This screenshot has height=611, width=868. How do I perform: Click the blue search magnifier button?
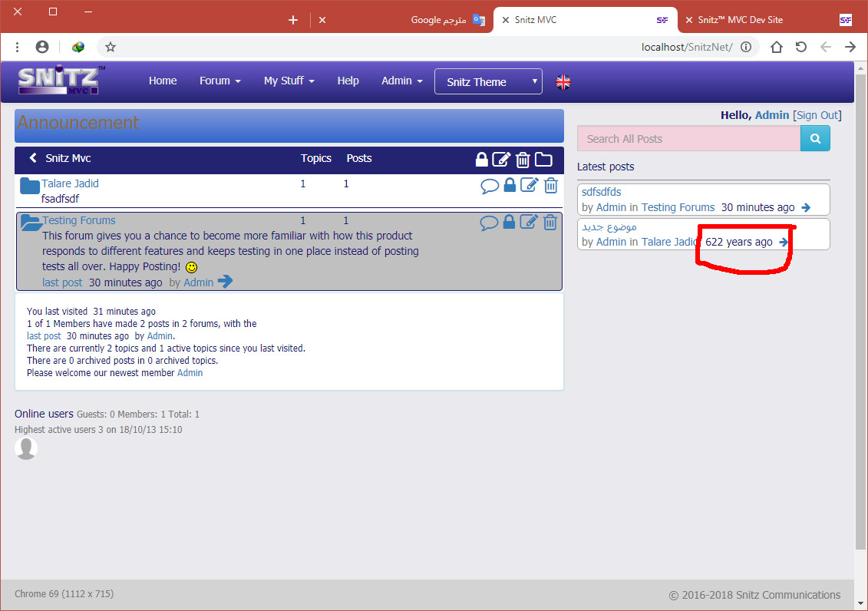click(815, 139)
